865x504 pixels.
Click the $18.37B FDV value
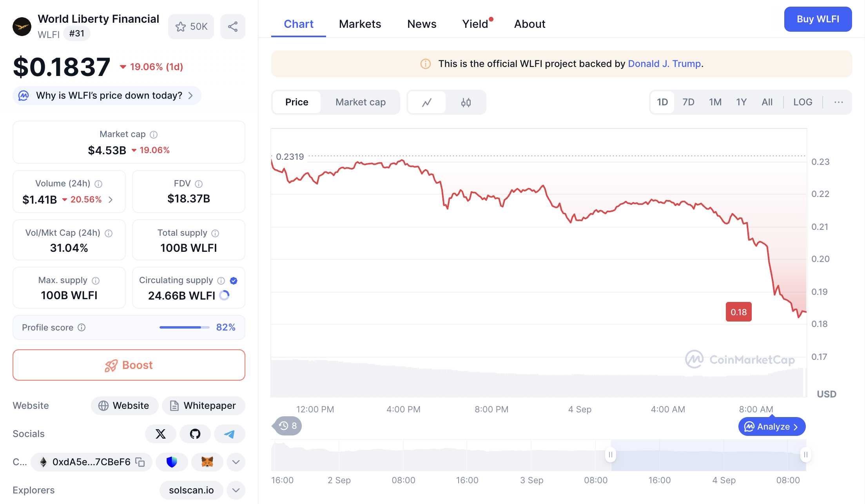[189, 199]
